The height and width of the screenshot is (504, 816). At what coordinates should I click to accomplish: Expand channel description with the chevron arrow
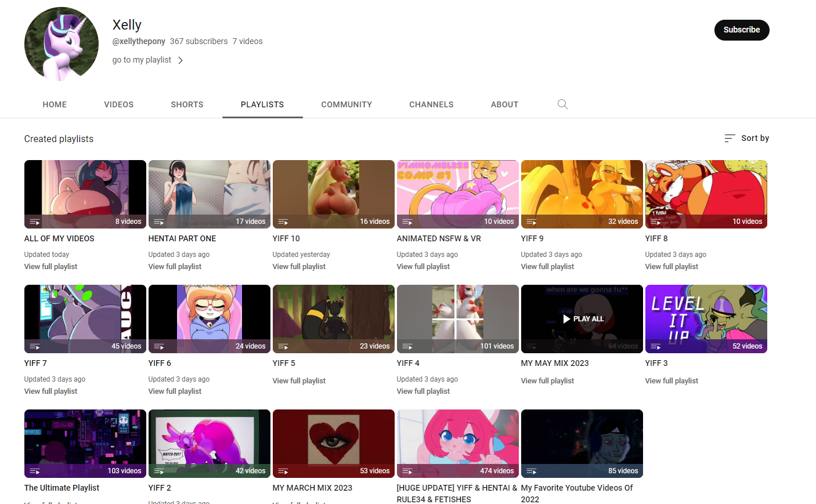pyautogui.click(x=180, y=60)
